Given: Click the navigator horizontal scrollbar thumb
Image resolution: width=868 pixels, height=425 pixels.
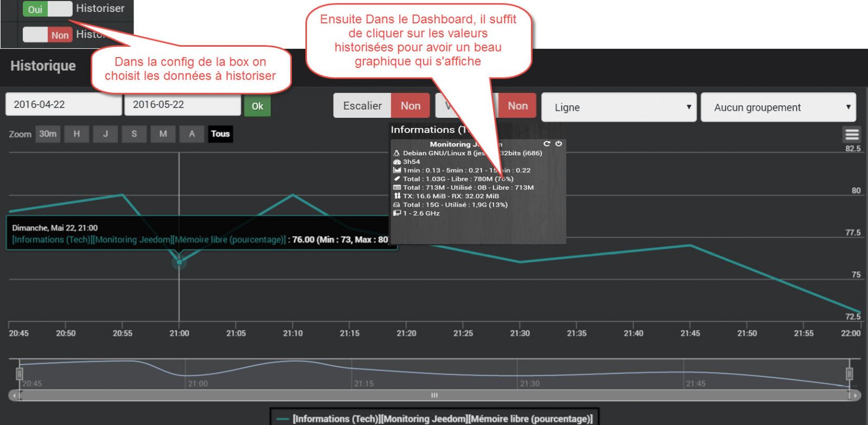Looking at the screenshot, I should click(435, 396).
